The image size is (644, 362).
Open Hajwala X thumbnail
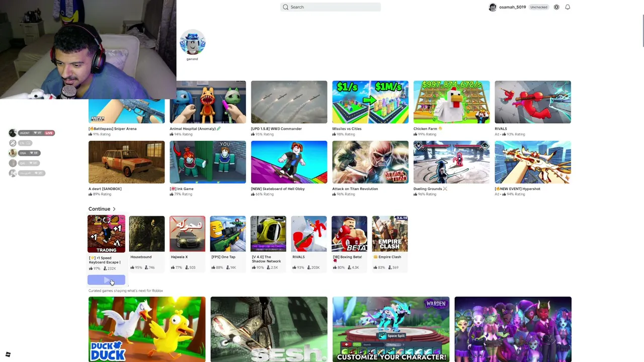pos(187,234)
